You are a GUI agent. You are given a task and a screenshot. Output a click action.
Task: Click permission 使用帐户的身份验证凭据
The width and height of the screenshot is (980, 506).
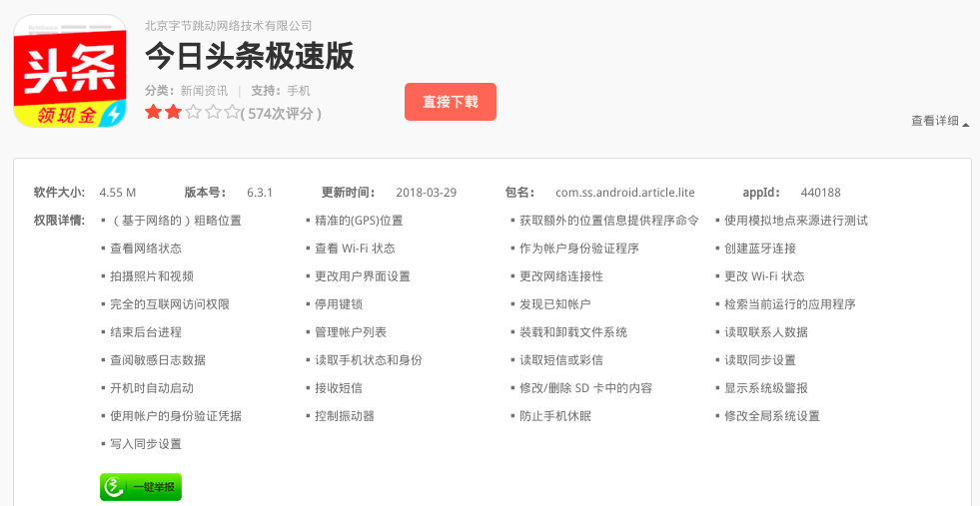tap(176, 416)
